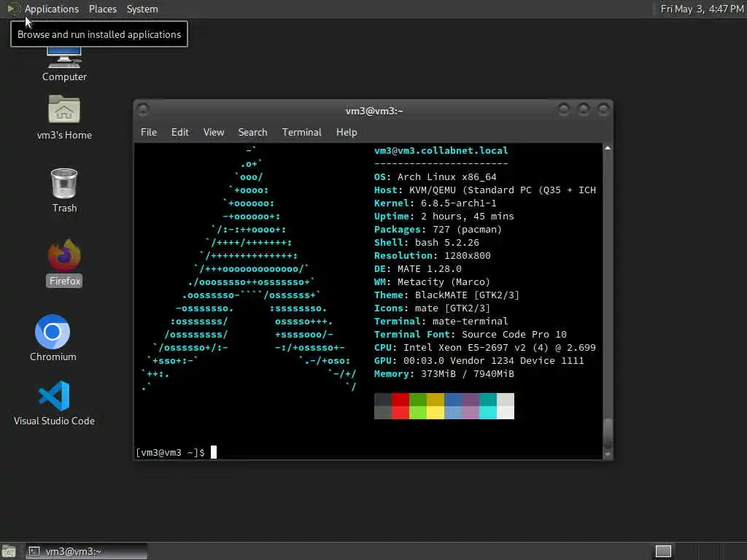Click the purple color block in neofetch palette
Screen dimensions: 747x560
(471, 405)
